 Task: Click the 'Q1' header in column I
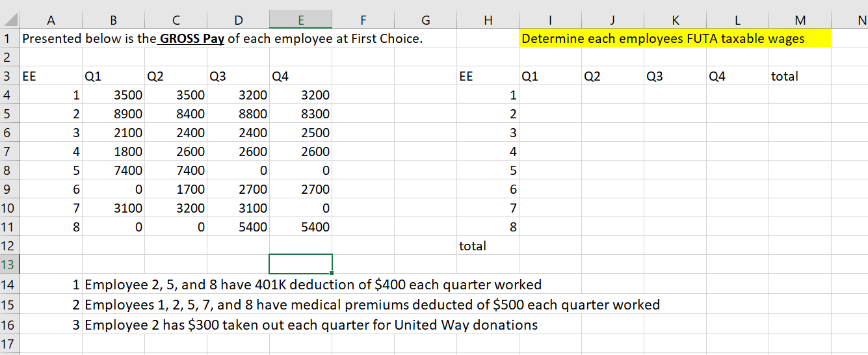550,76
